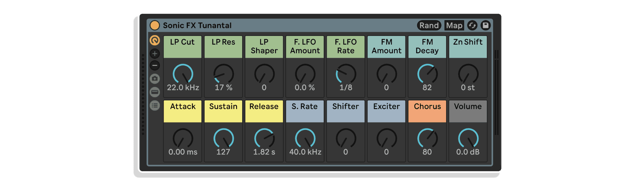
Task: Click the Exciter knob
Action: (x=386, y=138)
